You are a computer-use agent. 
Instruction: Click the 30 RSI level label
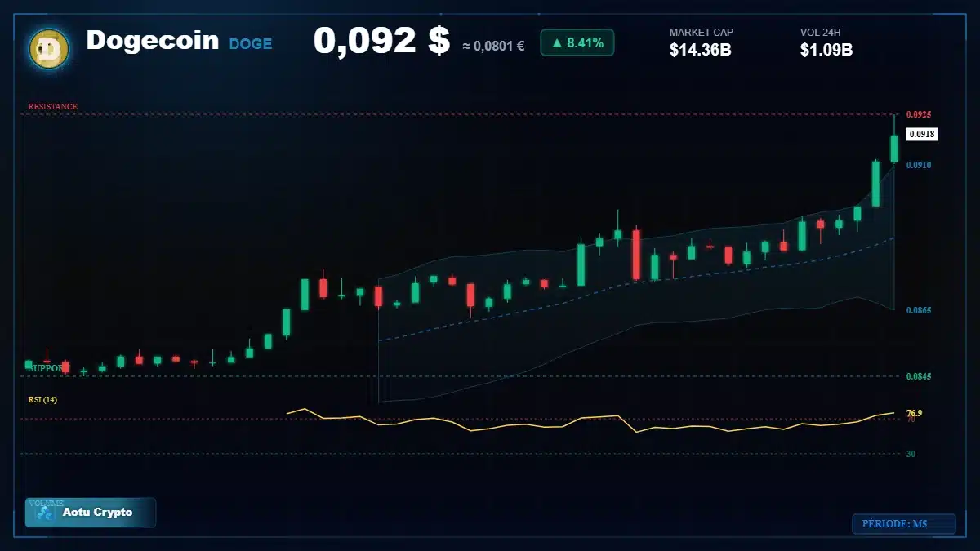[911, 454]
